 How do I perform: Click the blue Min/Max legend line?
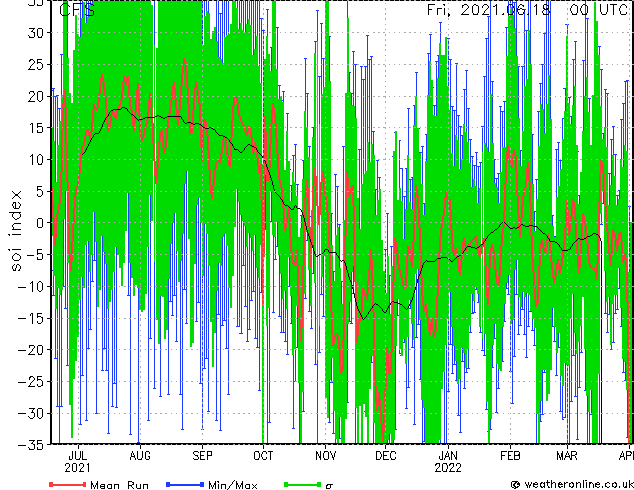coord(185,484)
